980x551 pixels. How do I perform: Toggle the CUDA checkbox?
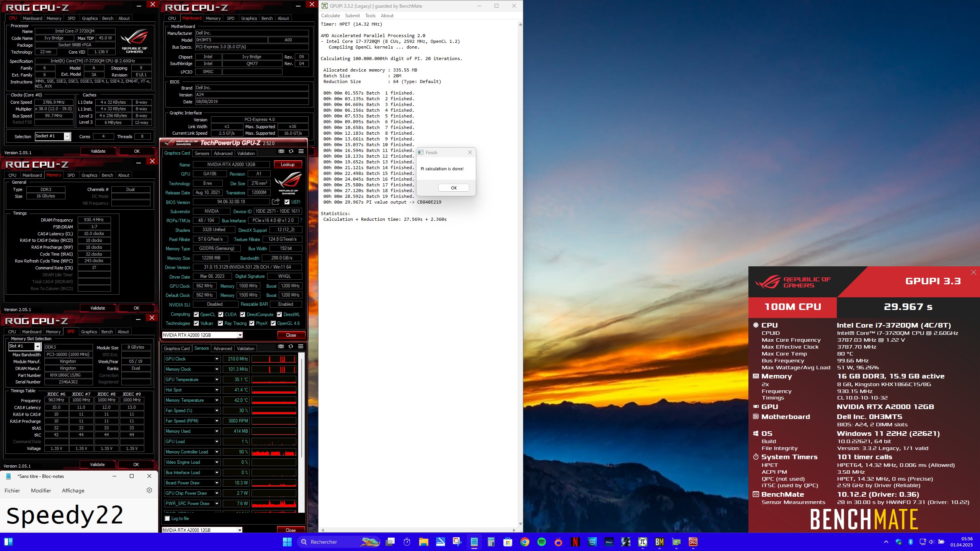pos(221,315)
